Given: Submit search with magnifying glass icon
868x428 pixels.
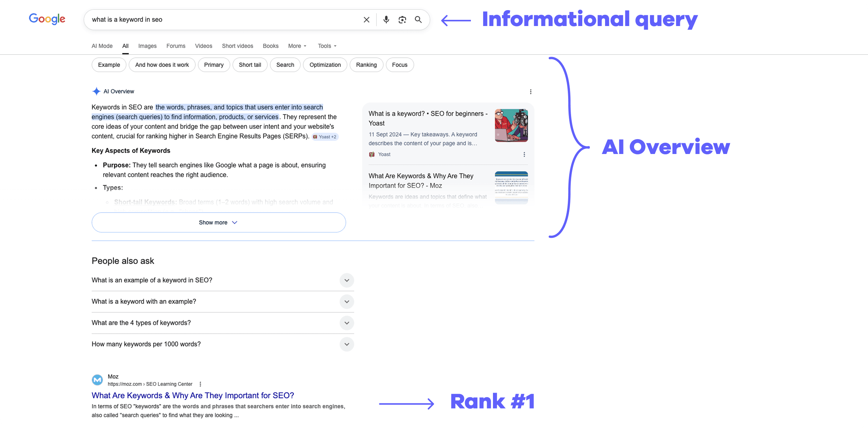Looking at the screenshot, I should [x=418, y=20].
